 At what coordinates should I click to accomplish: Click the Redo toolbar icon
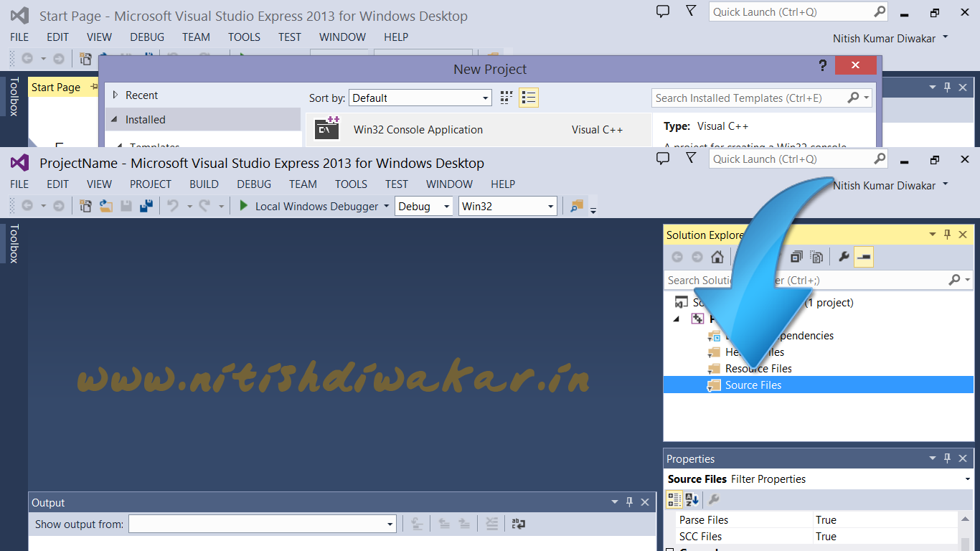pos(204,206)
